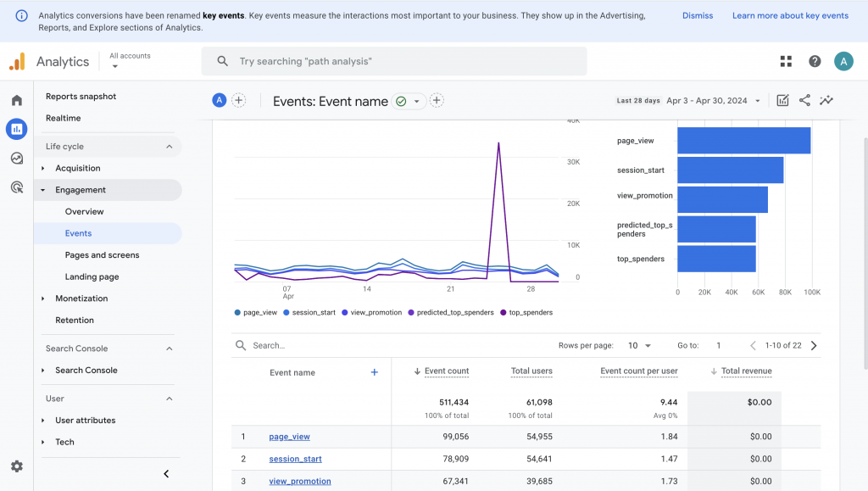Click the Customize report chart icon

pos(782,100)
